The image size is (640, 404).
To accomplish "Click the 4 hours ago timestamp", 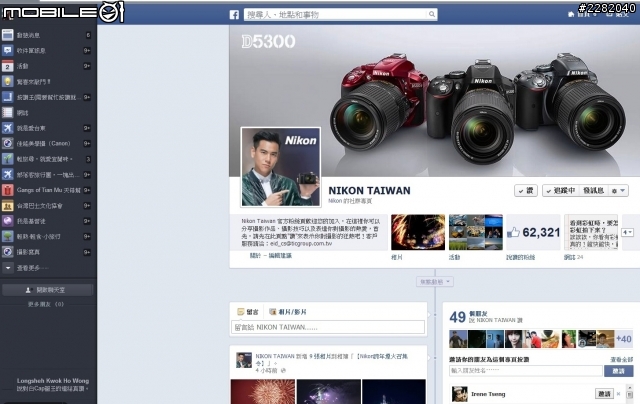I will click(266, 371).
